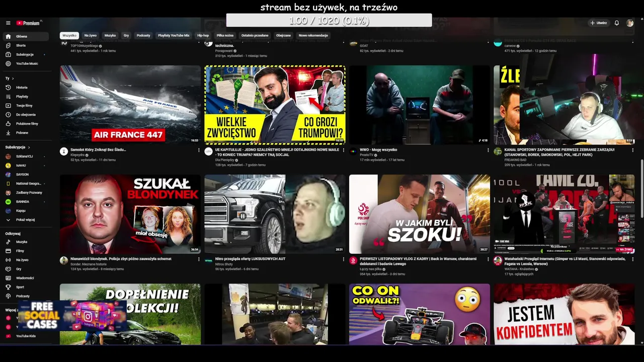Open Do obejrzenia watch later list
The image size is (644, 362).
click(x=25, y=115)
